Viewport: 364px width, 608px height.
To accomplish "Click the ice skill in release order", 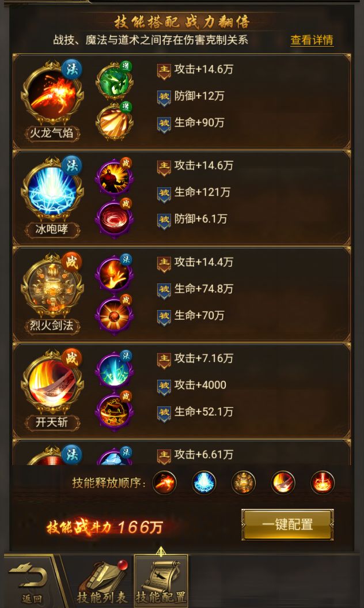I will pos(204,483).
